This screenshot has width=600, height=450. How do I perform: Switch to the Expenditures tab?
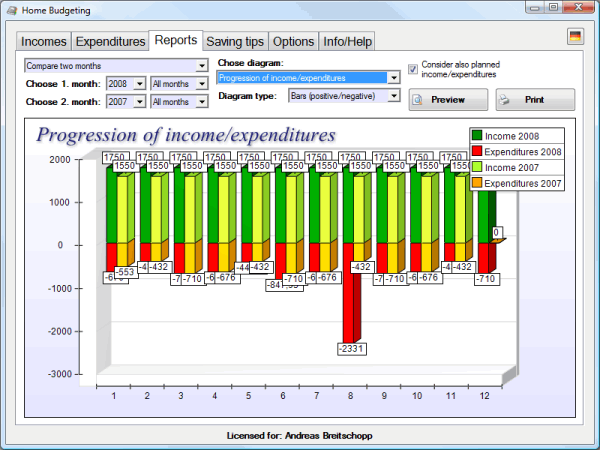click(110, 41)
